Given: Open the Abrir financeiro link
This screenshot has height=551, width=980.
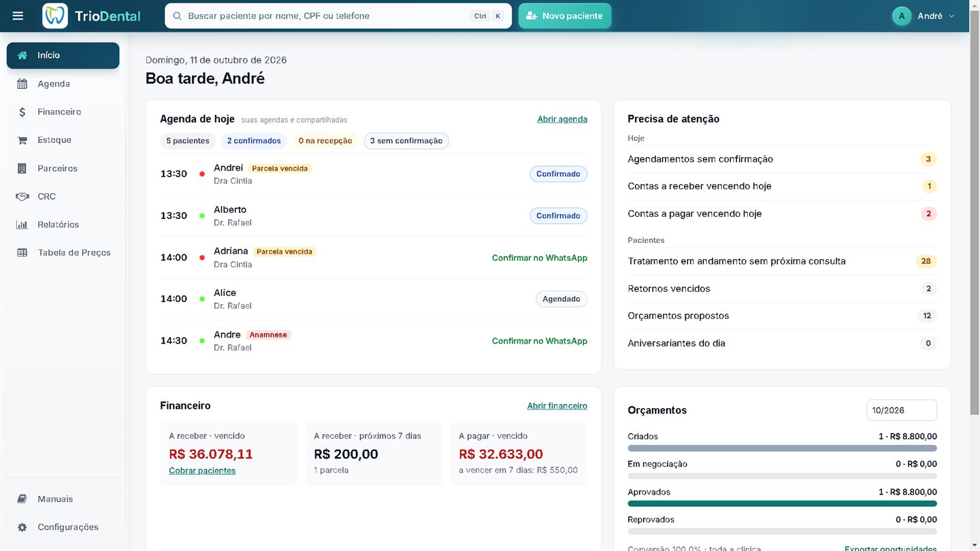Looking at the screenshot, I should (x=557, y=405).
